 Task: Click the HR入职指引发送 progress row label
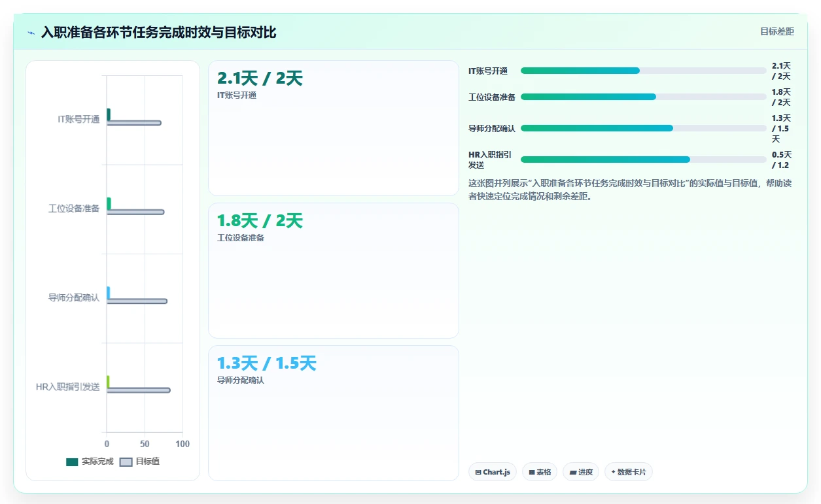(x=490, y=160)
